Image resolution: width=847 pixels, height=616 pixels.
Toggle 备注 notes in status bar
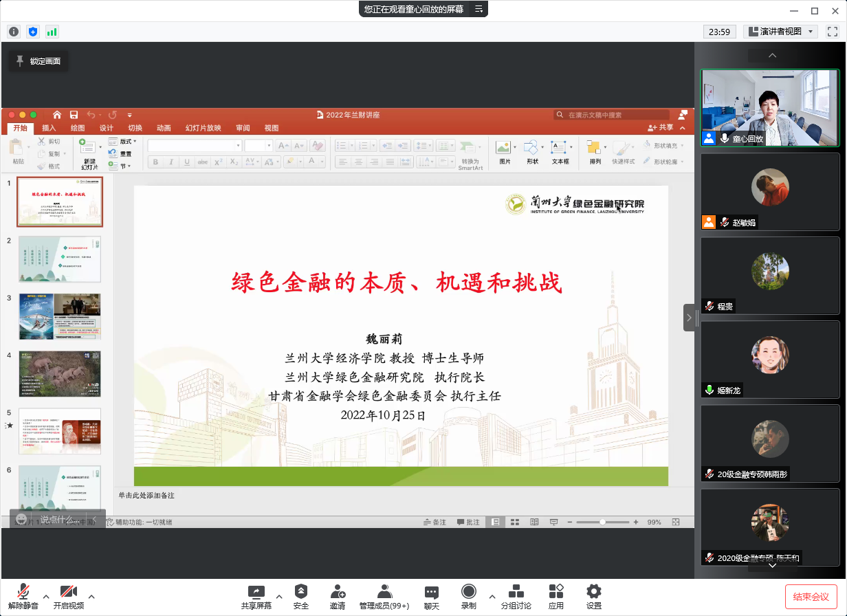(x=434, y=522)
